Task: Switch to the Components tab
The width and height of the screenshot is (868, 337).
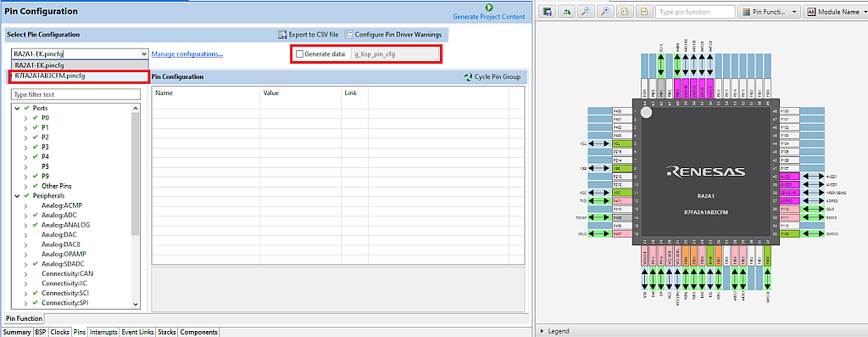Action: pyautogui.click(x=198, y=332)
